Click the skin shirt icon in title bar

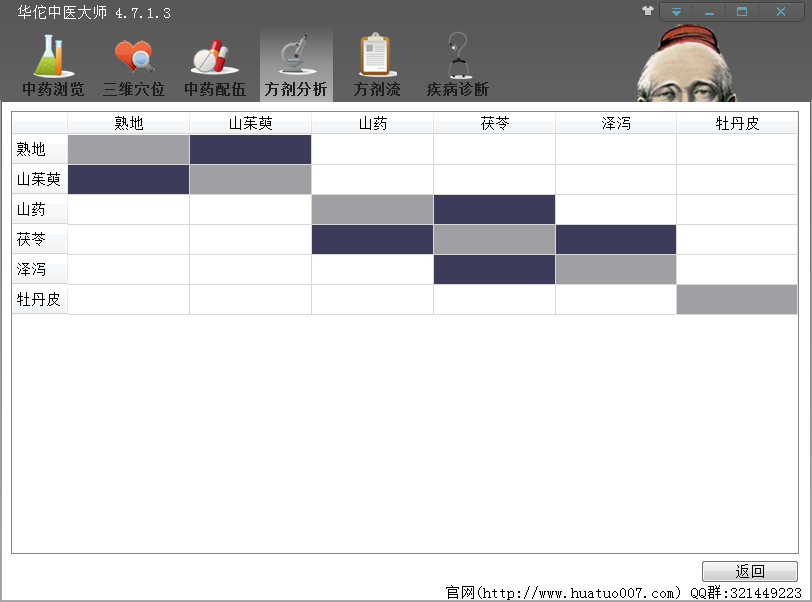pos(648,11)
